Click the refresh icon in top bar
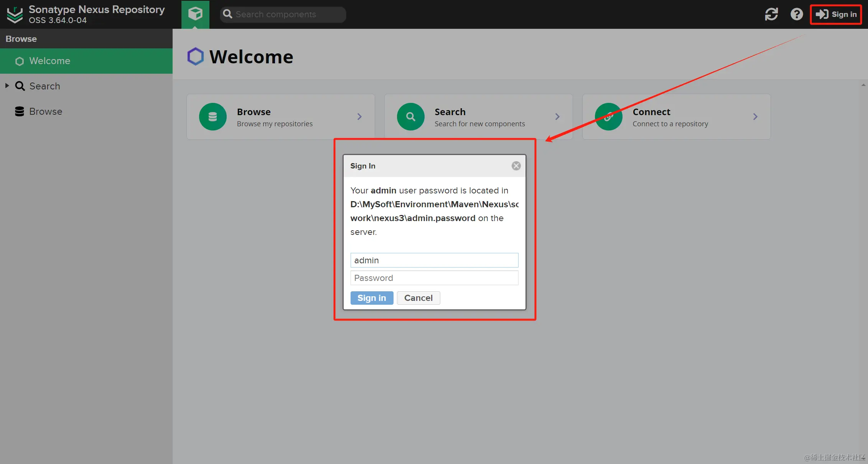The width and height of the screenshot is (868, 464). 771,14
